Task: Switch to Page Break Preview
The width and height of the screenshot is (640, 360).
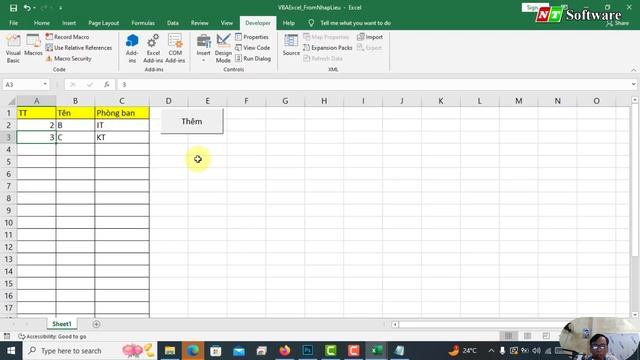Action: point(546,336)
